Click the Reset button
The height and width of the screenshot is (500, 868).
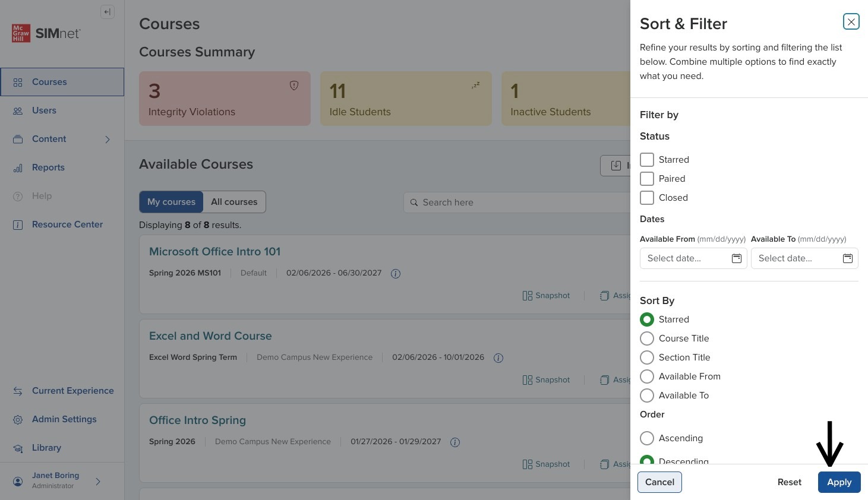coord(790,482)
